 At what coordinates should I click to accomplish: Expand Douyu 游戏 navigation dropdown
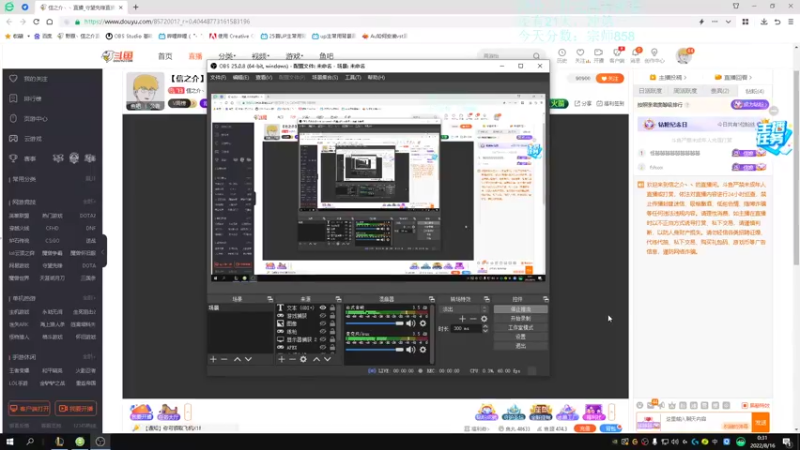(x=294, y=56)
